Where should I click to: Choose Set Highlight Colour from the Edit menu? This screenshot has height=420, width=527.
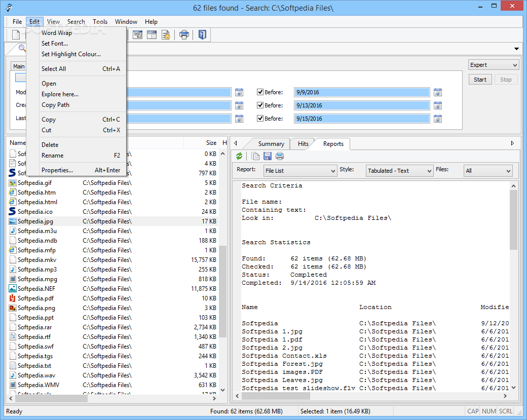[x=77, y=54]
